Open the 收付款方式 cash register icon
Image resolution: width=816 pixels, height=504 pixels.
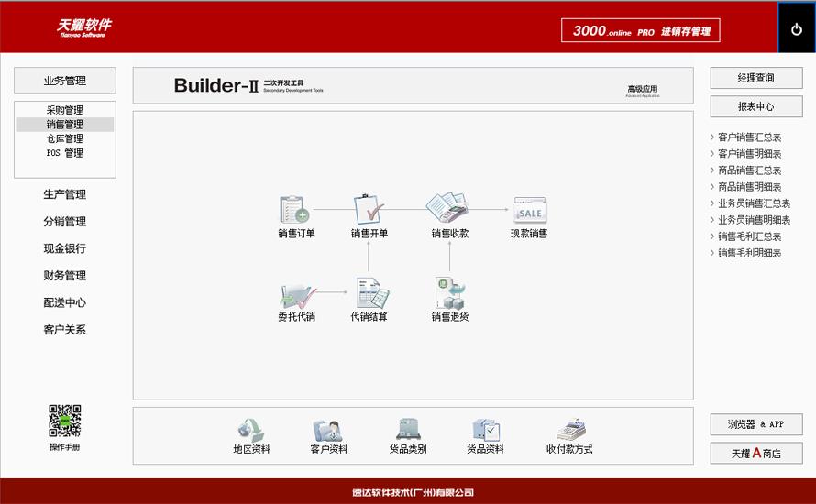(569, 430)
